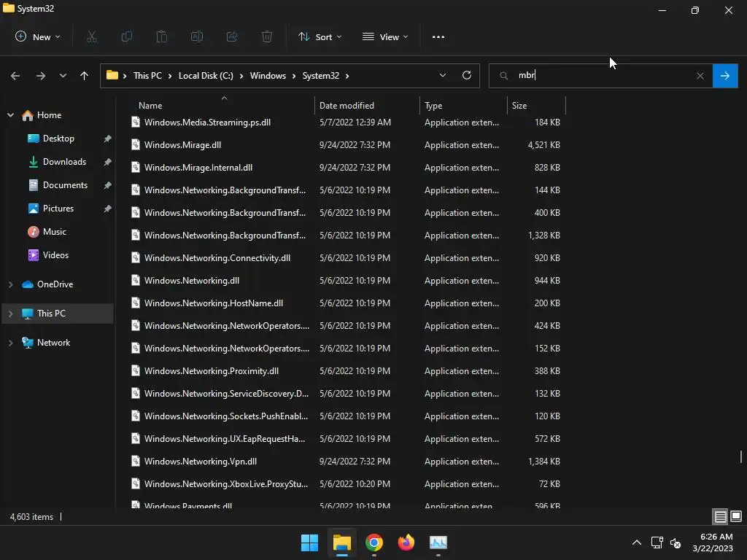Open the Sort options dropdown

tap(320, 36)
